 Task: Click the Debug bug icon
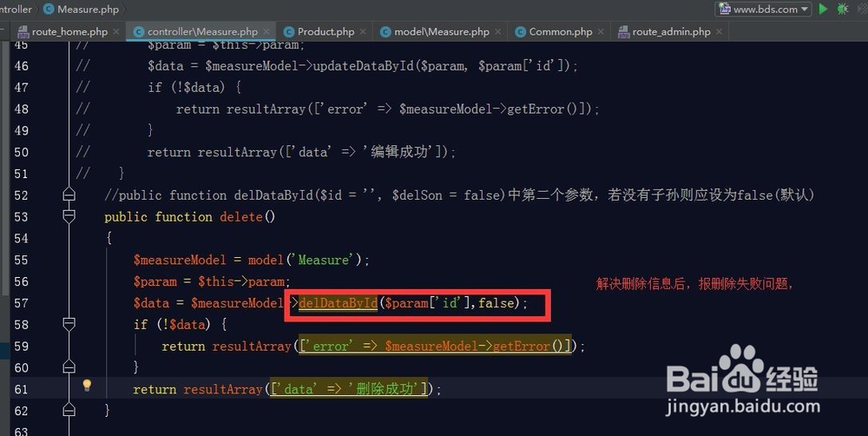[x=843, y=9]
